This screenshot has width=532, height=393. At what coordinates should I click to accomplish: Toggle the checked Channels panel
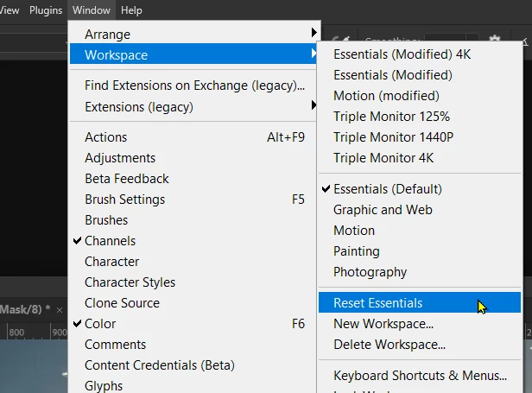click(193, 241)
